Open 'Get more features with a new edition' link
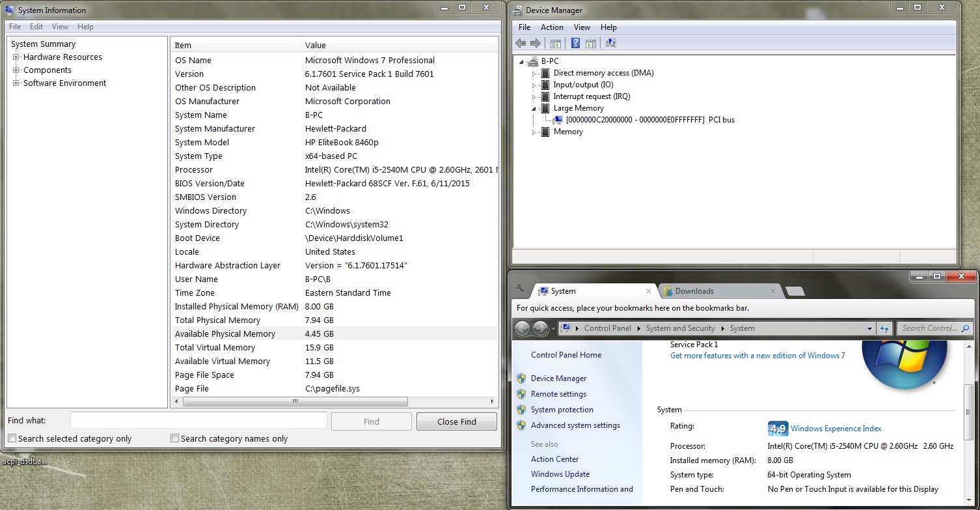Image resolution: width=980 pixels, height=510 pixels. pos(757,356)
